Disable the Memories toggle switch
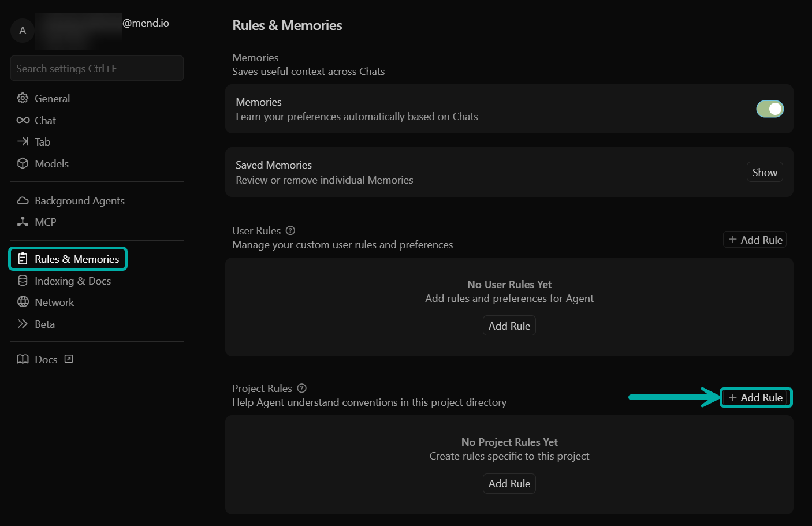 (769, 109)
